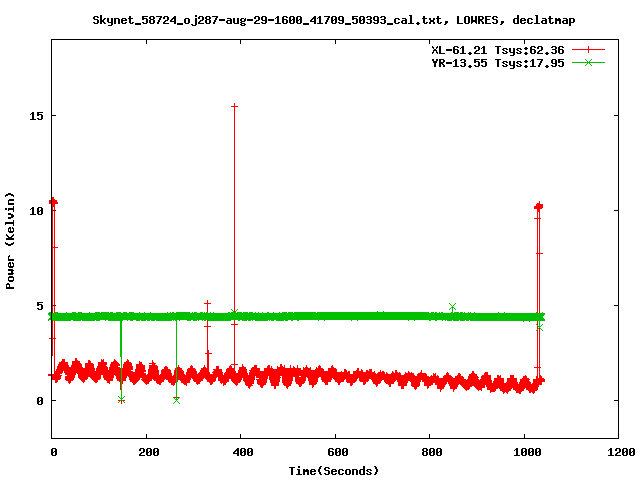Click the red line sample in the legend
This screenshot has height=480, width=640.
(588, 50)
